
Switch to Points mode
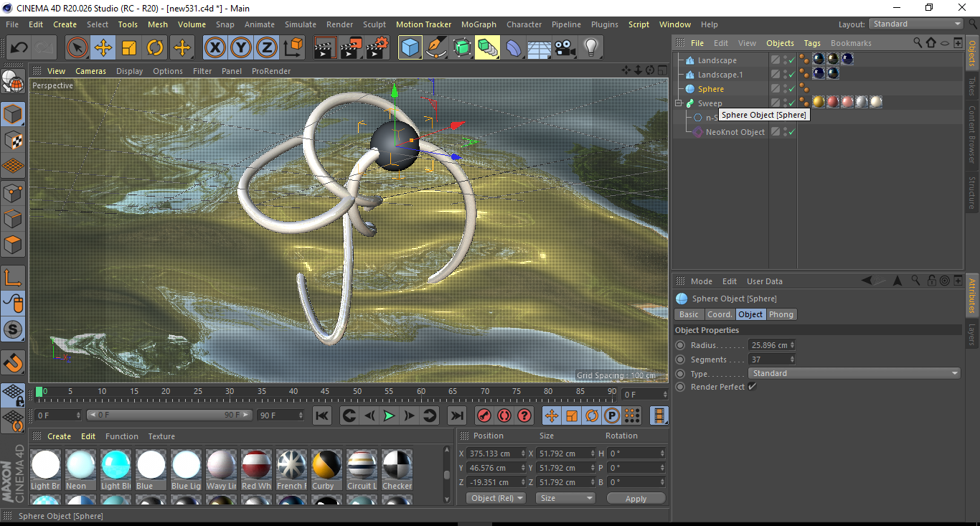coord(13,193)
